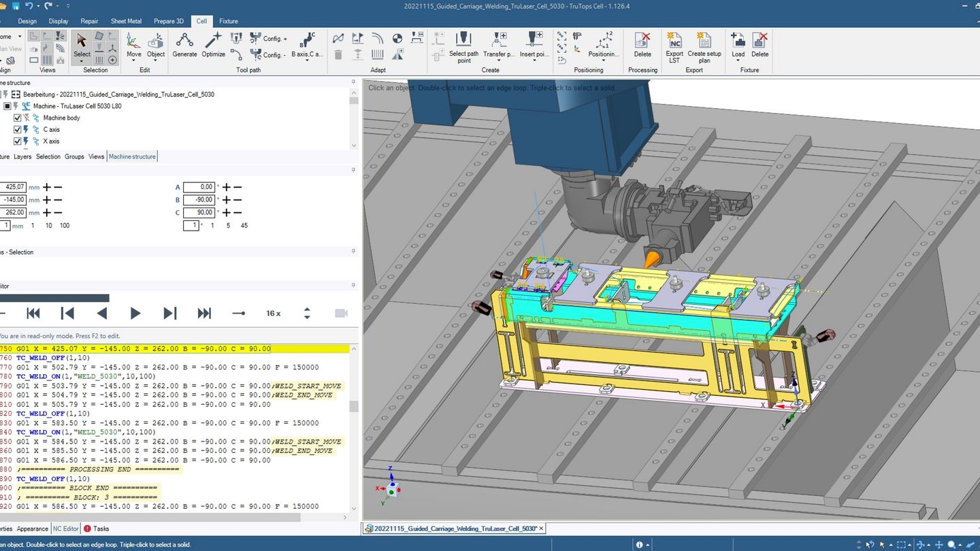This screenshot has width=980, height=551.
Task: Uncheck the Machine body checkbox
Action: (x=17, y=118)
